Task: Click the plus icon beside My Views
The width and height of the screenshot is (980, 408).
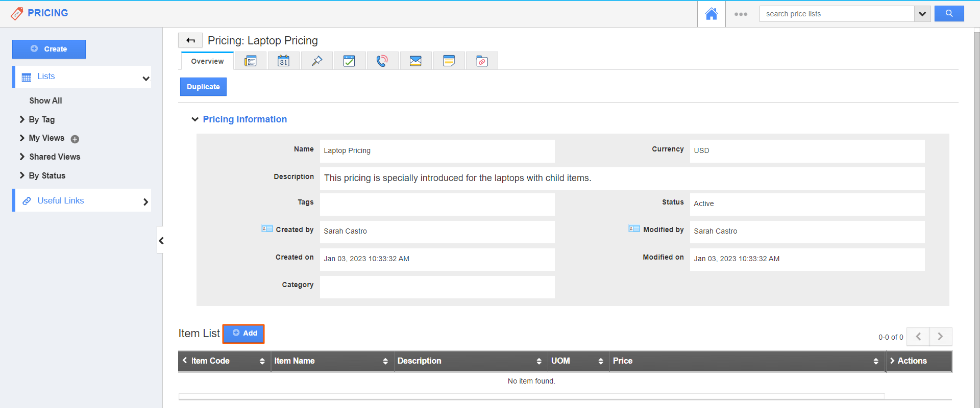Action: click(x=75, y=139)
